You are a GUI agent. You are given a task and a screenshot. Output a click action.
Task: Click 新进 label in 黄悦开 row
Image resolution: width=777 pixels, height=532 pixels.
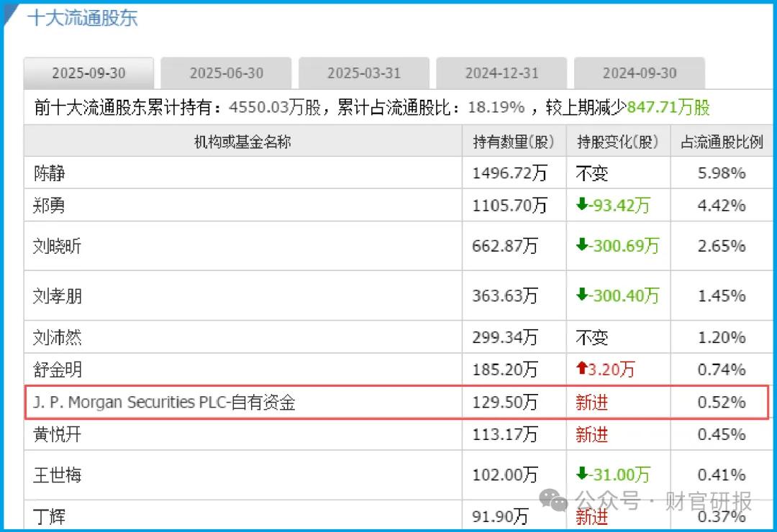pyautogui.click(x=592, y=434)
